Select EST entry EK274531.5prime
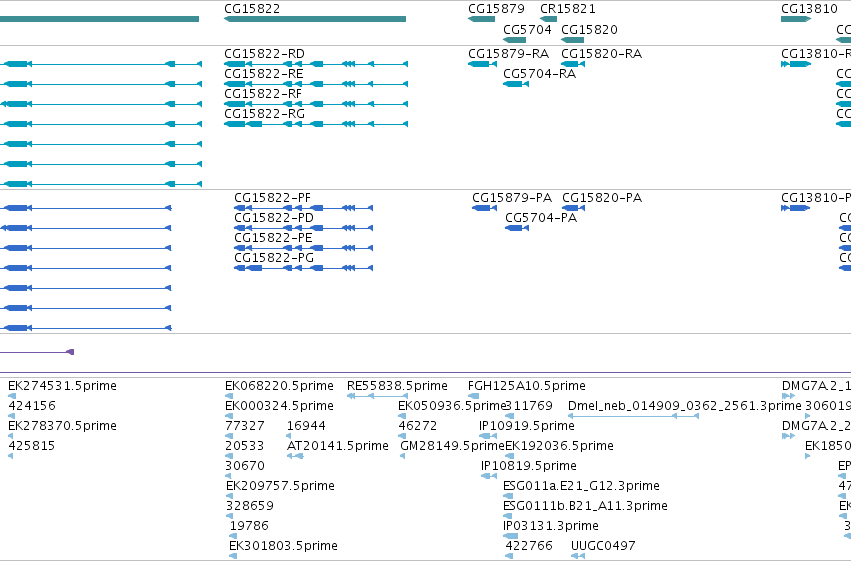The width and height of the screenshot is (851, 561). point(62,386)
